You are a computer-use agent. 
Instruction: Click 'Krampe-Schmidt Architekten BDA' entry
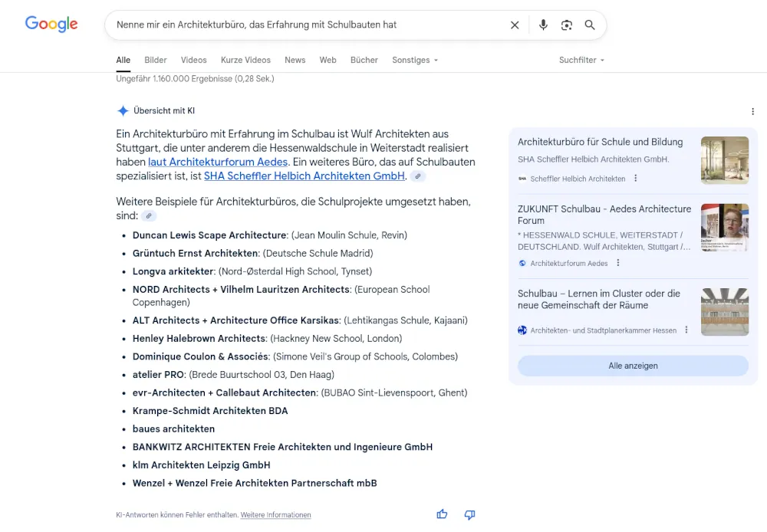[x=210, y=411]
